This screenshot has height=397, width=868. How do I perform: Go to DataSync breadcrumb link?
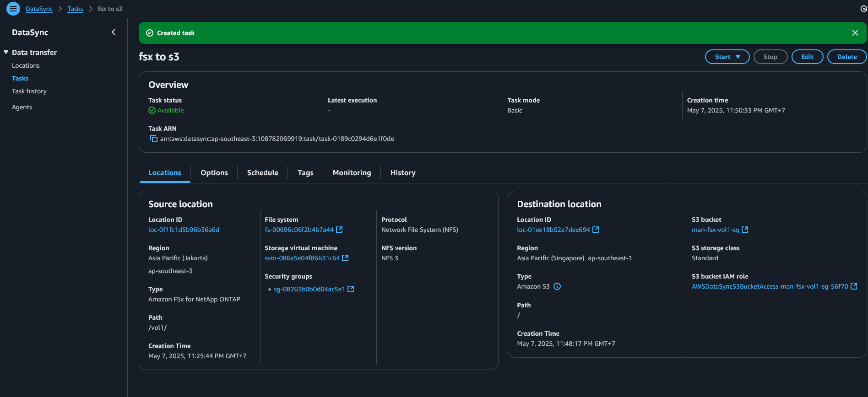tap(39, 9)
